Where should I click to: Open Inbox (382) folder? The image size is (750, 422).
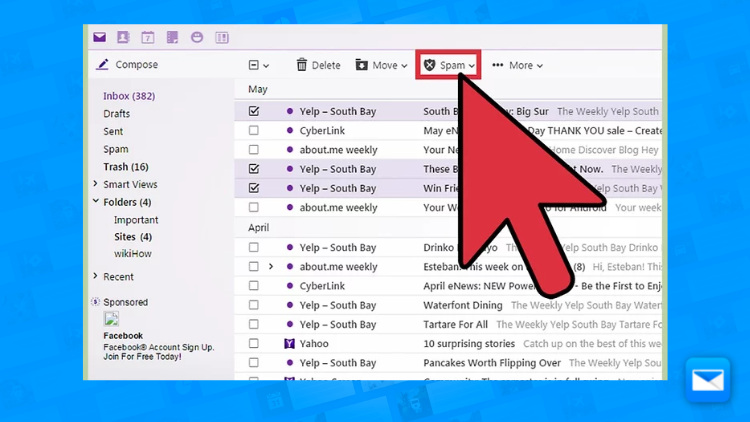(x=129, y=96)
